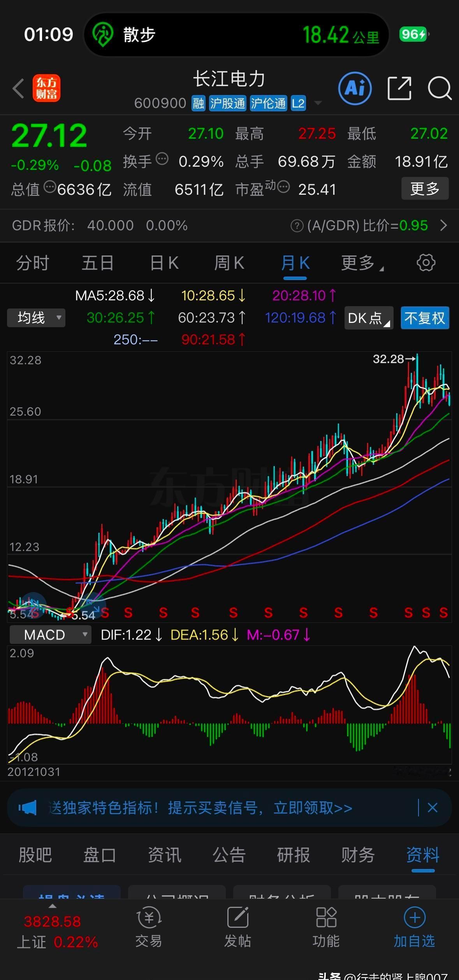Tap stock code 600900
This screenshot has height=980, width=459.
pyautogui.click(x=160, y=103)
